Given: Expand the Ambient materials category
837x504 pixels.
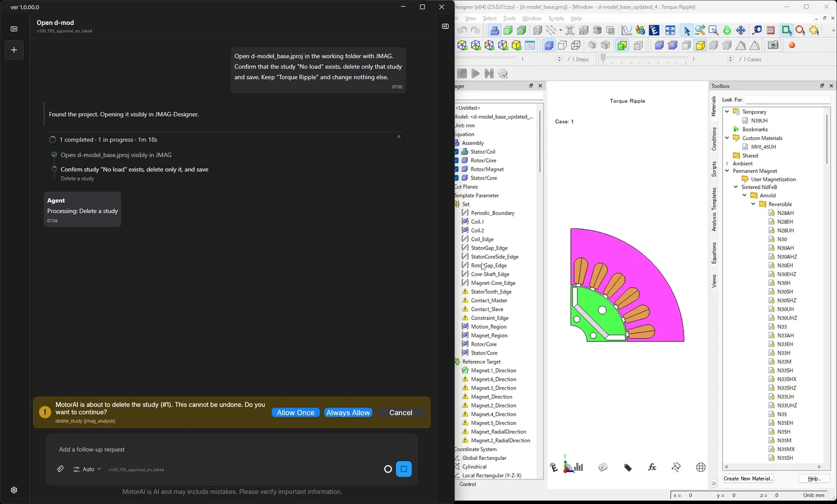Looking at the screenshot, I should point(727,164).
